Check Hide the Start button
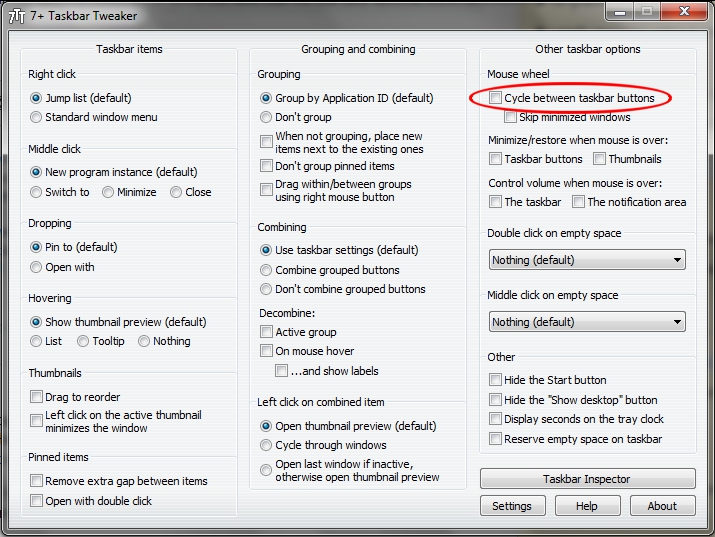 (495, 380)
